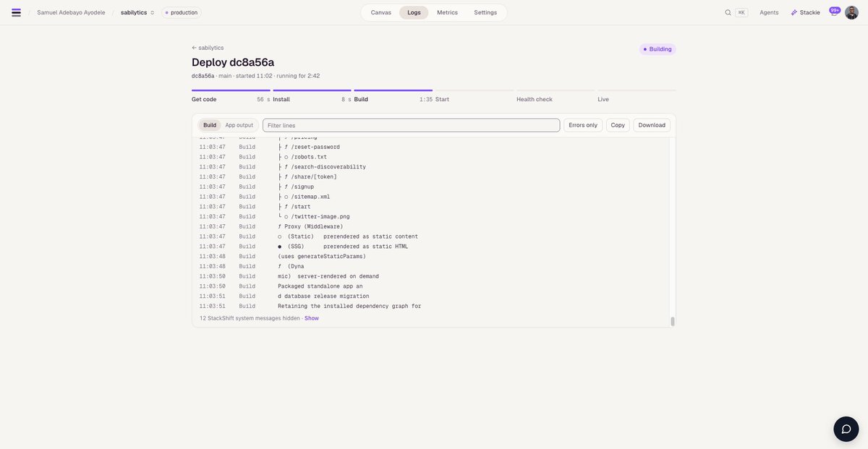Select the Build progress step
This screenshot has height=449, width=868.
click(x=393, y=95)
